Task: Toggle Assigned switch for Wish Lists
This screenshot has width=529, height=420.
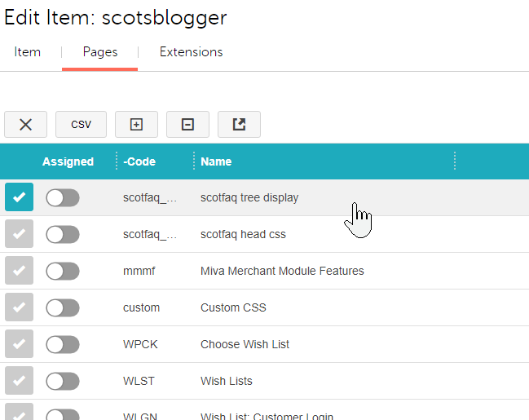Action: [63, 381]
